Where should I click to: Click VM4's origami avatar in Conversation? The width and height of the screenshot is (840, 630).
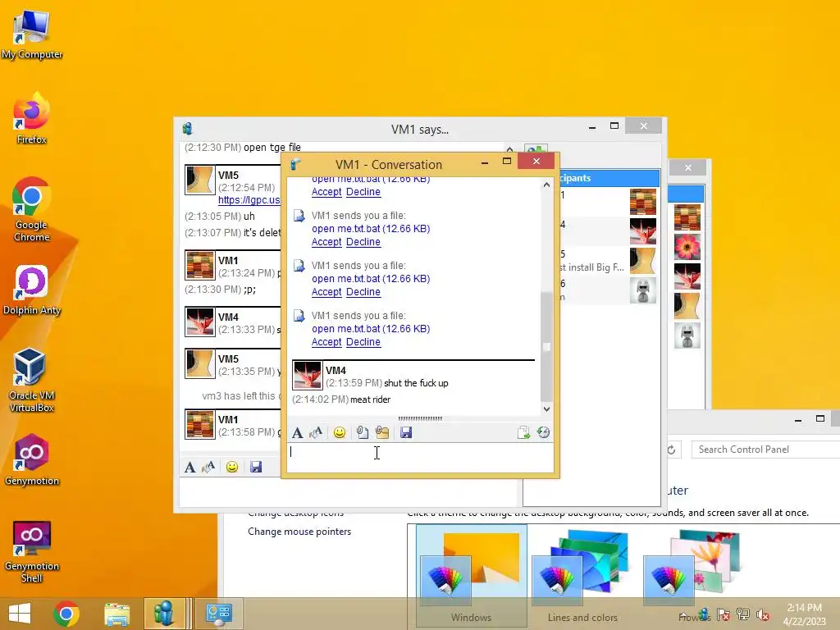point(307,375)
